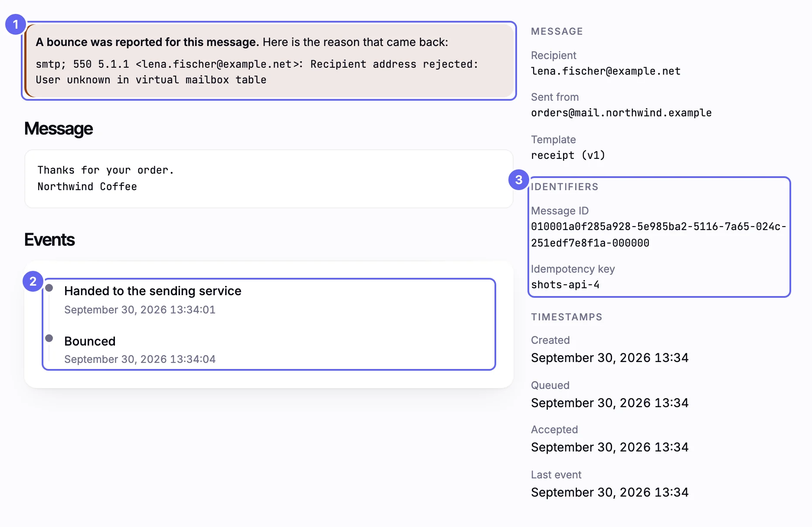
Task: Click the 'Idempotency key' label
Action: pyautogui.click(x=573, y=269)
